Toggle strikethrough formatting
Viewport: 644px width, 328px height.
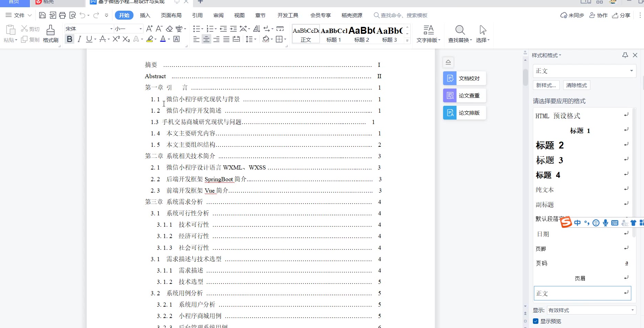103,39
